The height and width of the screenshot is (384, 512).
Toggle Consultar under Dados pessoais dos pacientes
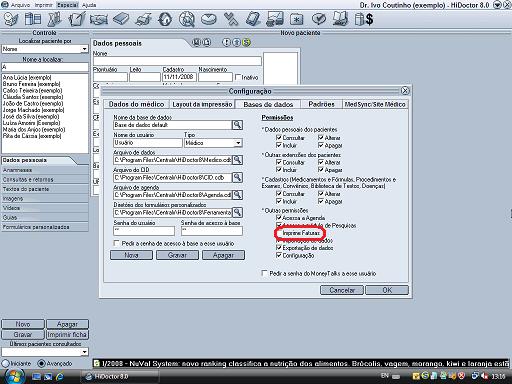[279, 137]
